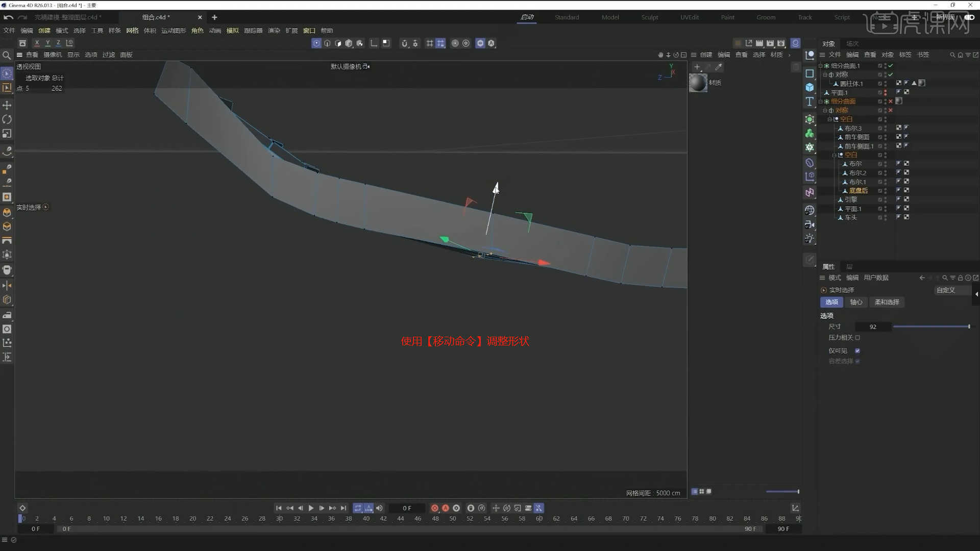Click the autokey button
This screenshot has width=980, height=551.
(x=445, y=508)
